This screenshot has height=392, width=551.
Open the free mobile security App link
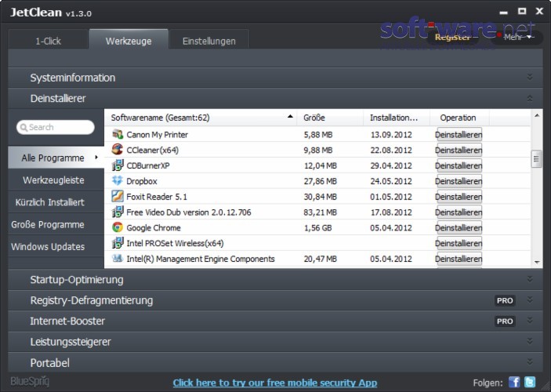pos(275,383)
